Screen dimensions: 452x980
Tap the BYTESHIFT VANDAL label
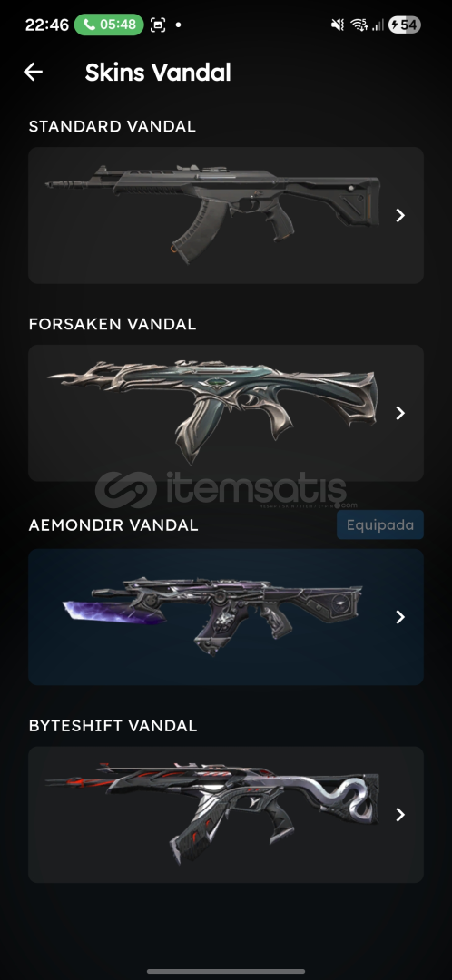113,726
